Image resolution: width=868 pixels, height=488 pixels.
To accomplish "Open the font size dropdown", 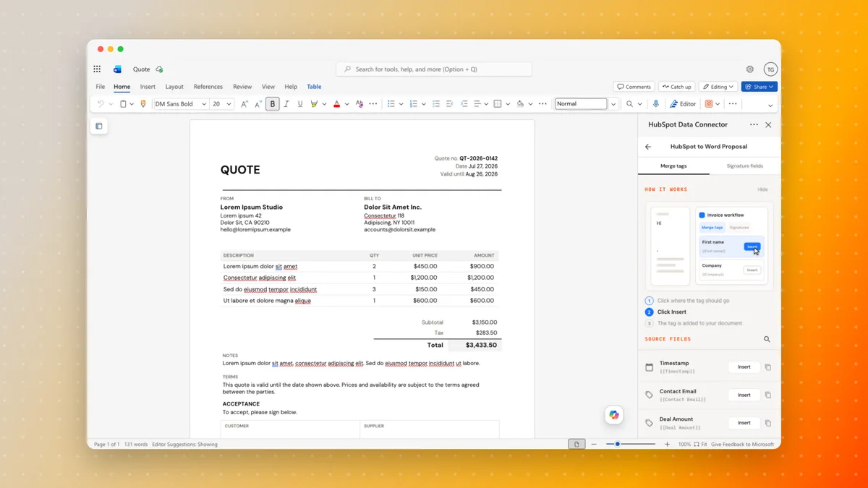I will (x=229, y=104).
